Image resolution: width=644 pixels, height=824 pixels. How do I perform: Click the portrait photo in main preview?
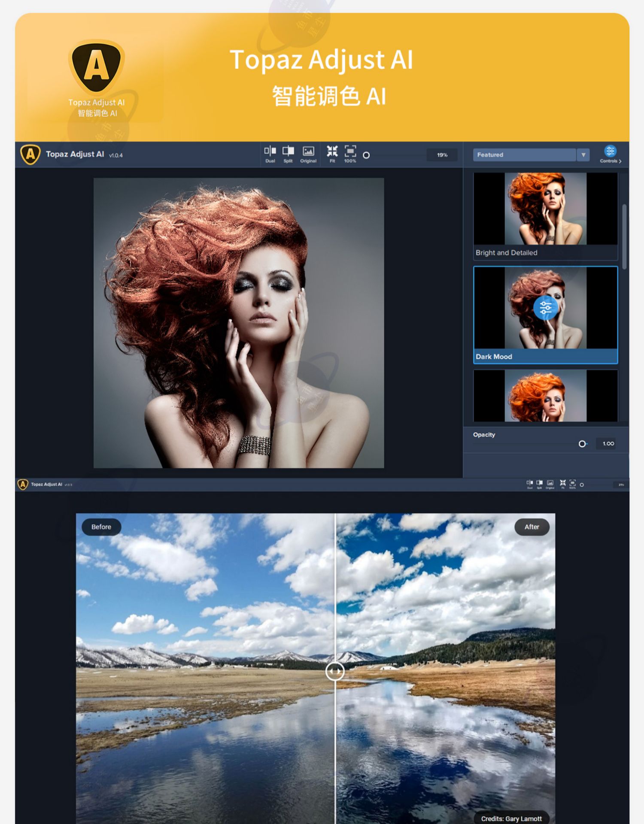point(239,323)
